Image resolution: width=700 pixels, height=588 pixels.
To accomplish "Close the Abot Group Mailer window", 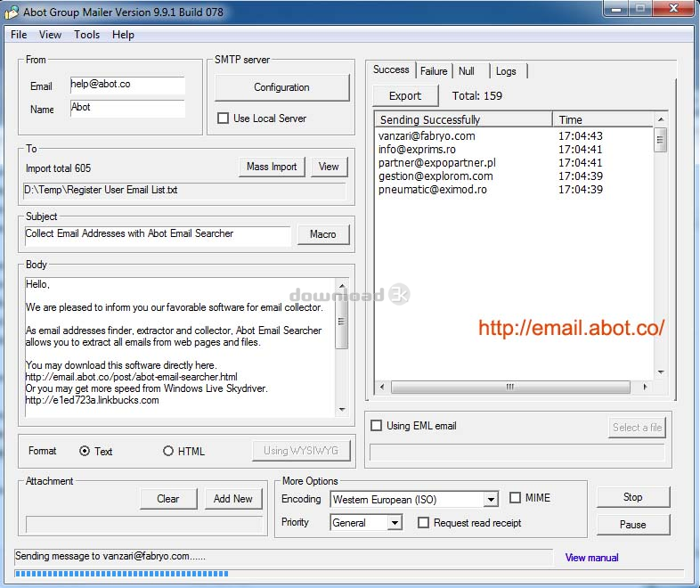I will tap(673, 9).
